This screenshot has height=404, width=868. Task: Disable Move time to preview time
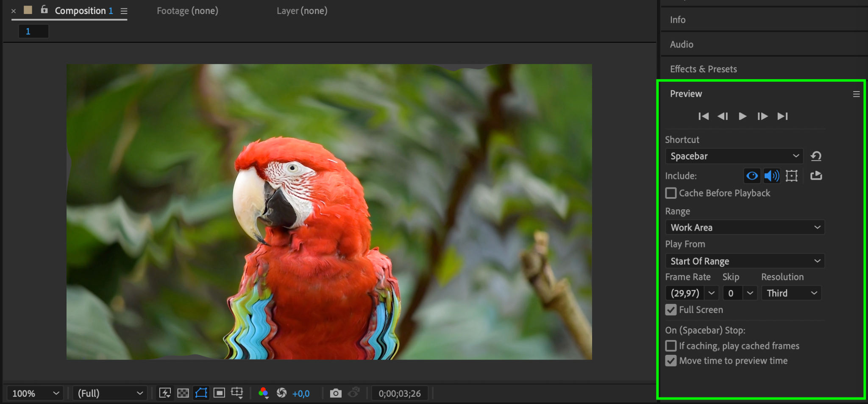pos(671,361)
